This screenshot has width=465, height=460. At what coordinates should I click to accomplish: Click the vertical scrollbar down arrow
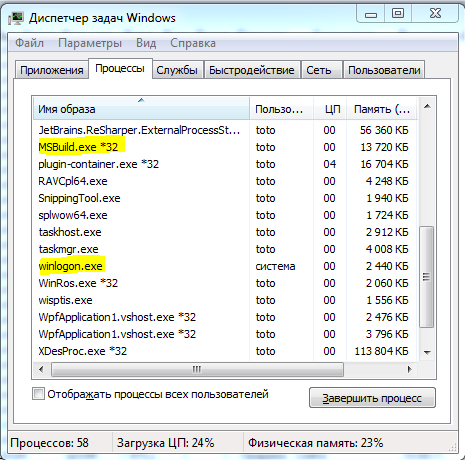[427, 352]
